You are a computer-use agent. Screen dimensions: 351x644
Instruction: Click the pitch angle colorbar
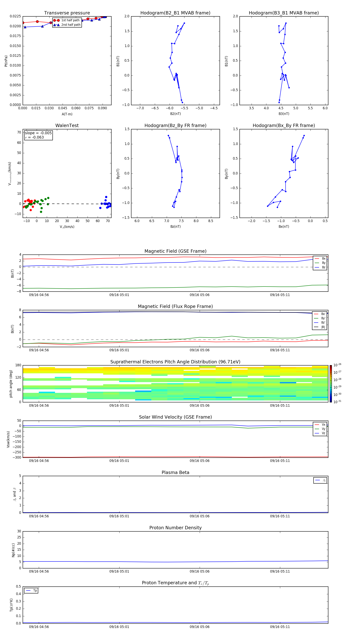[331, 384]
